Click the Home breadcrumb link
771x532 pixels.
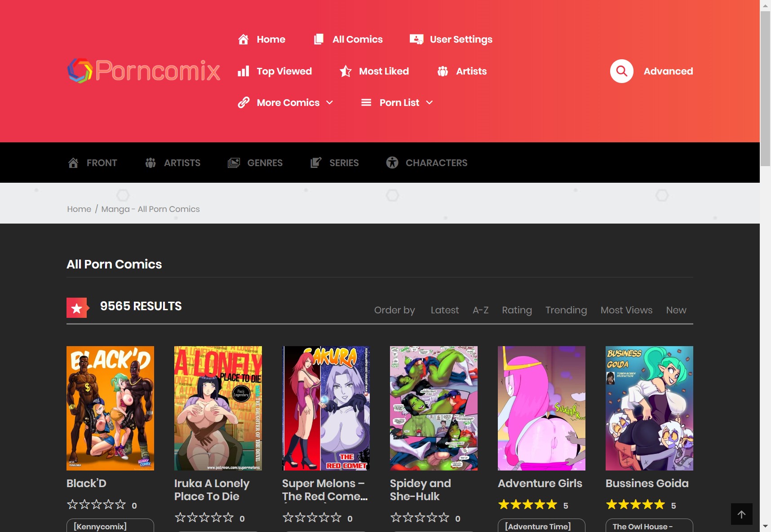click(79, 209)
